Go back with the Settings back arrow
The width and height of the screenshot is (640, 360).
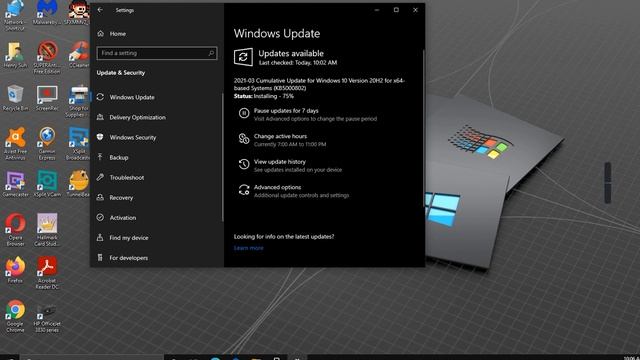(100, 10)
